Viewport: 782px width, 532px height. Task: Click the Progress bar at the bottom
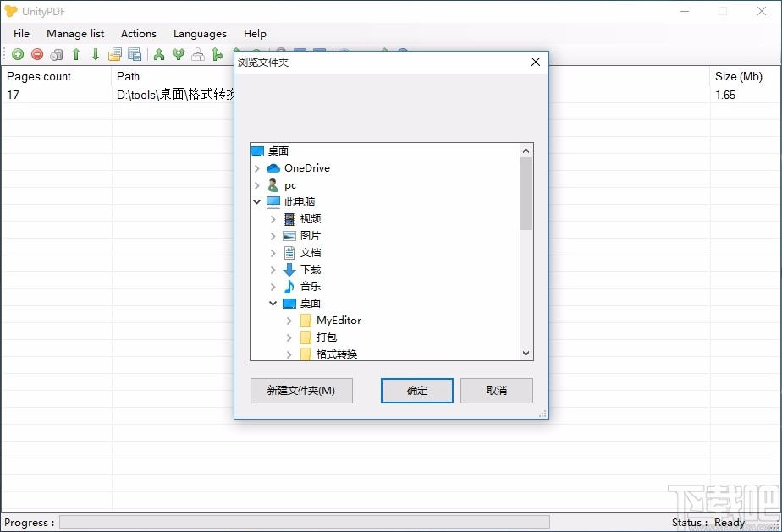(x=303, y=522)
